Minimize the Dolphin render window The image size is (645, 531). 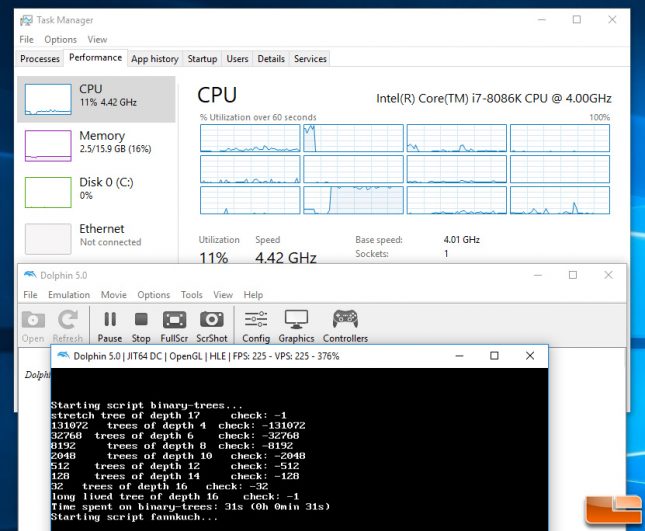459,356
